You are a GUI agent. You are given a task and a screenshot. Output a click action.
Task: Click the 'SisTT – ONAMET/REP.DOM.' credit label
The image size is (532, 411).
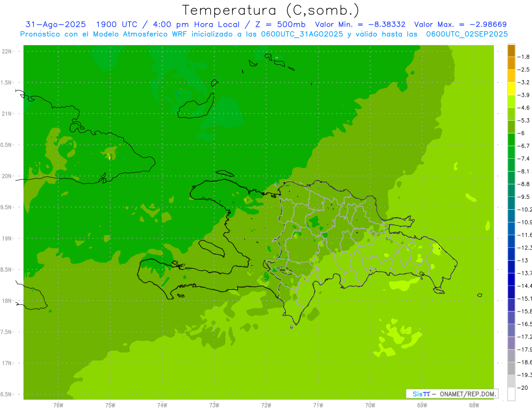(x=452, y=394)
